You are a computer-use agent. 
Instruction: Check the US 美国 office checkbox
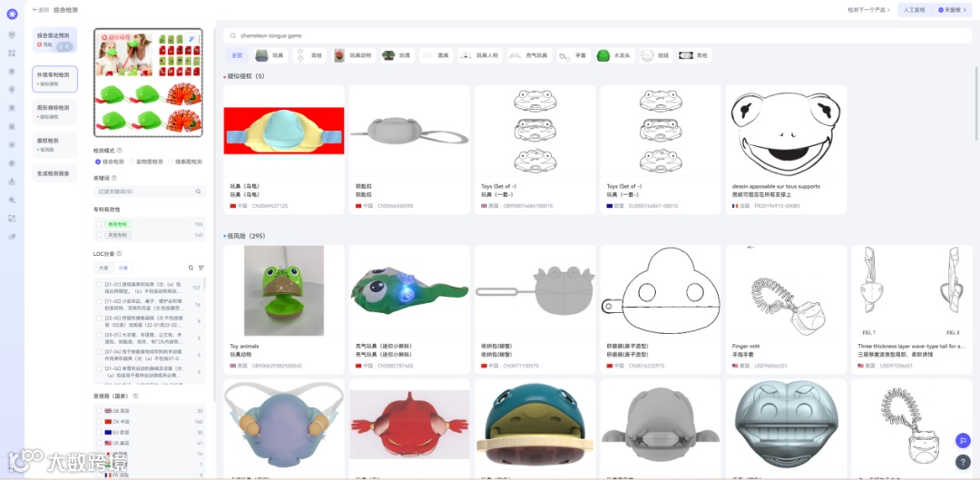tap(99, 443)
